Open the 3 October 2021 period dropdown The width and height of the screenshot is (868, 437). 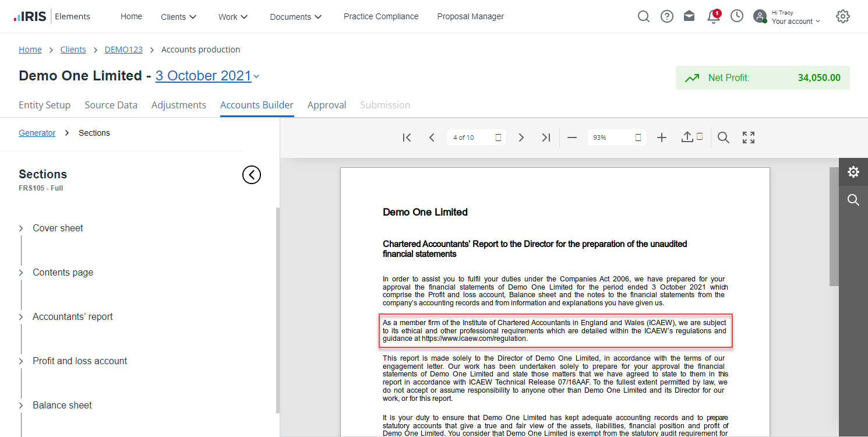point(207,76)
